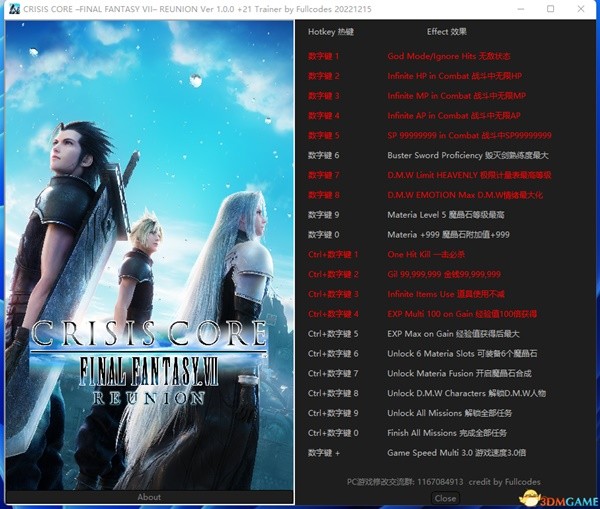
Task: Select Unlock 6 Materia Slots effect
Action: click(x=462, y=354)
